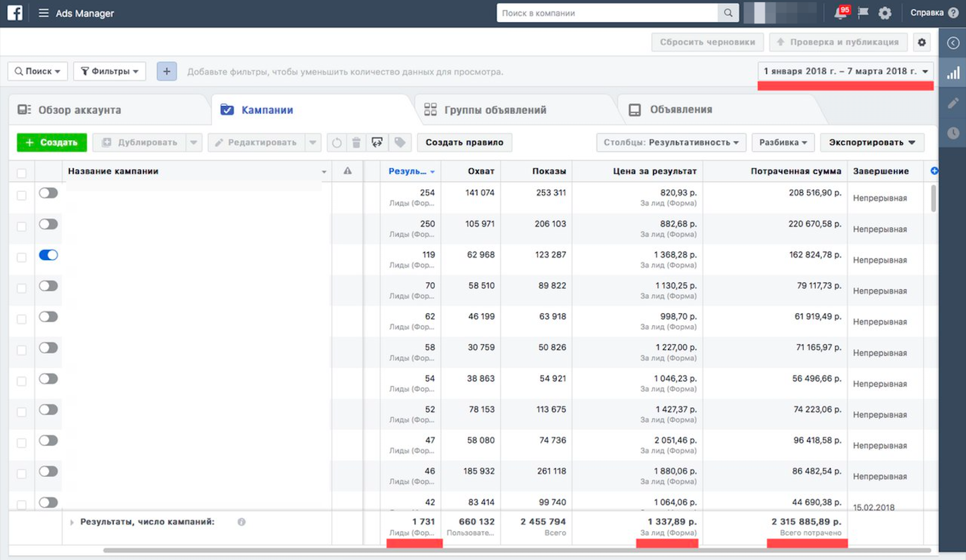Screen dimensions: 966x560
Task: Click the search field Поиск в компании
Action: coord(607,13)
